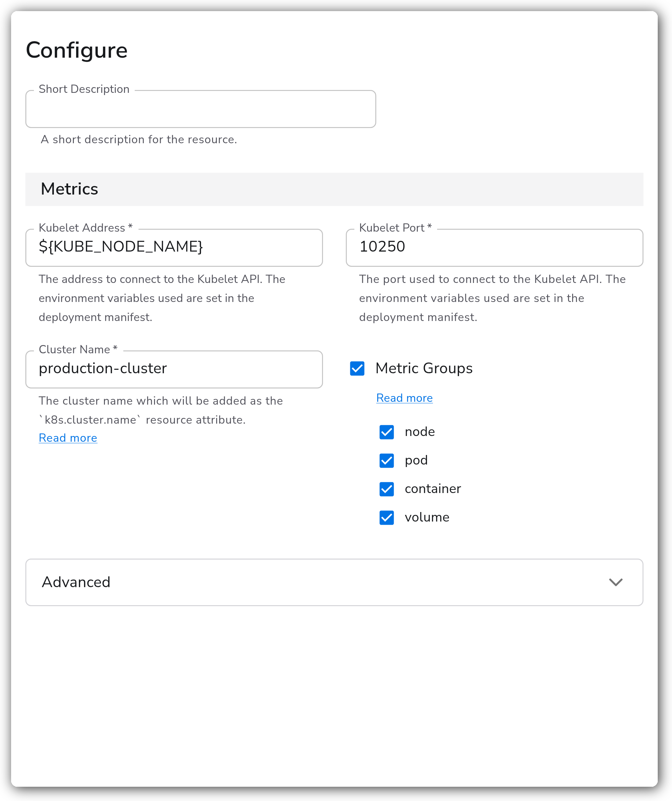Click the Advanced chevron arrow
This screenshot has height=801, width=672.
click(x=616, y=582)
